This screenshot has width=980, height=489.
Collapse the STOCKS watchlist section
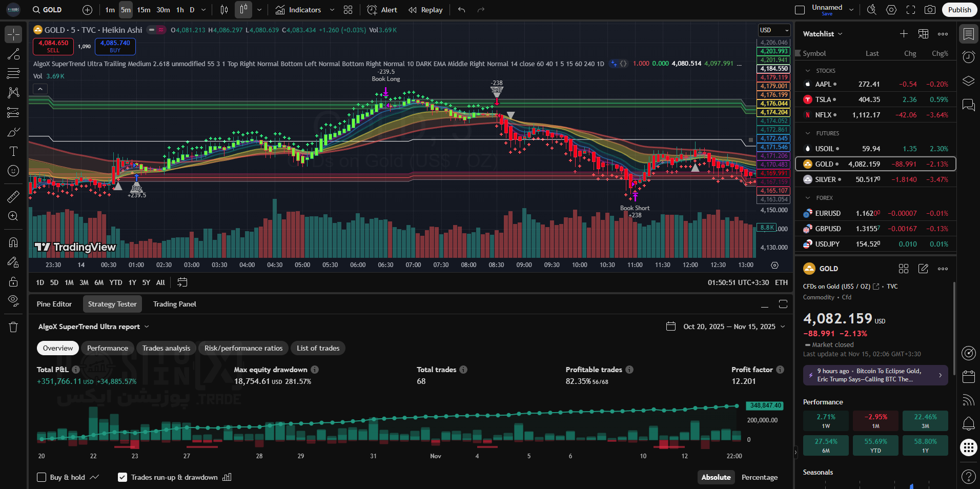(x=808, y=71)
